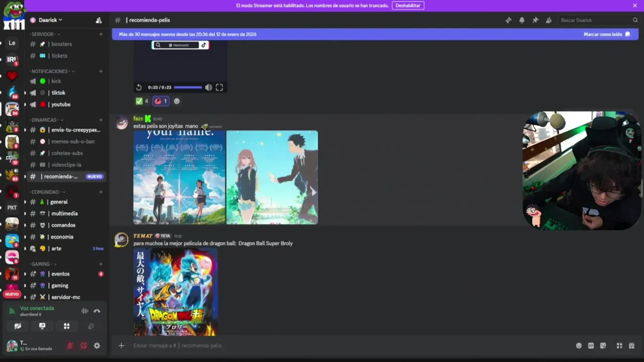Collapse the COMUNIDAD category
Screen dimensions: 644x362
click(47, 192)
